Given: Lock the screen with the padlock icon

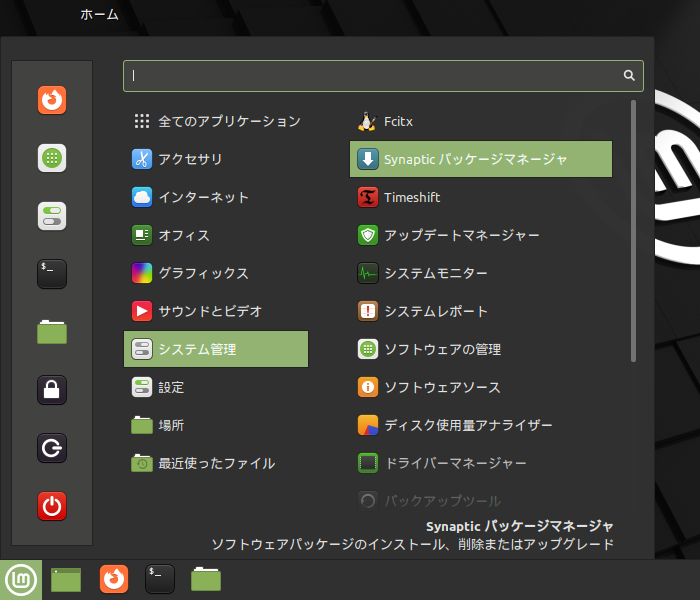Looking at the screenshot, I should click(52, 390).
